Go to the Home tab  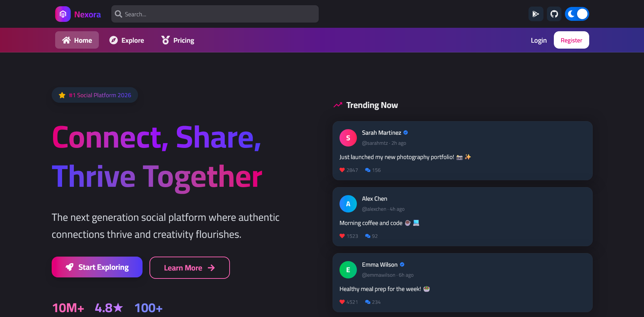tap(77, 40)
